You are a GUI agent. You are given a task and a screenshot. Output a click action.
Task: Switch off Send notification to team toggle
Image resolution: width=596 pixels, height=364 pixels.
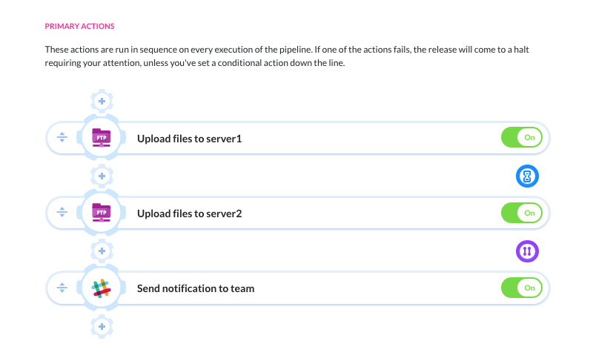coord(522,288)
